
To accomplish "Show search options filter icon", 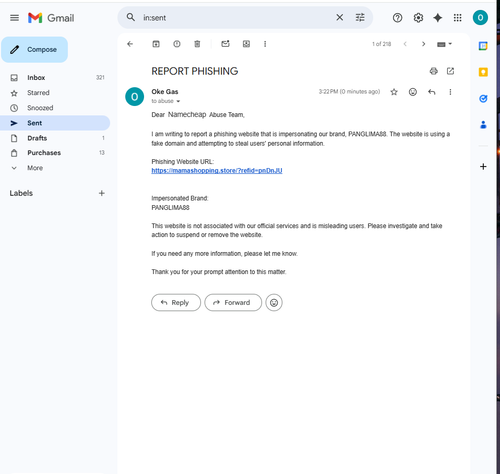I will click(360, 17).
